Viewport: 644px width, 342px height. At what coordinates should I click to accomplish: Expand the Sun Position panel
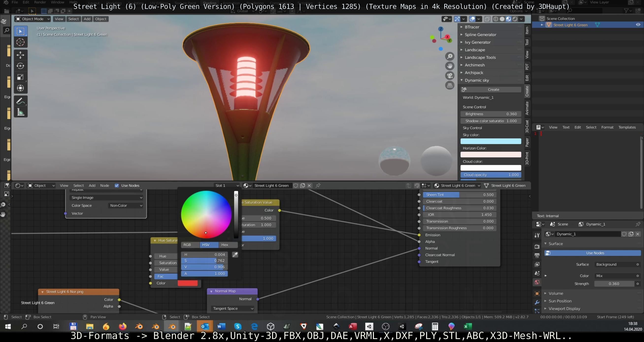click(560, 301)
